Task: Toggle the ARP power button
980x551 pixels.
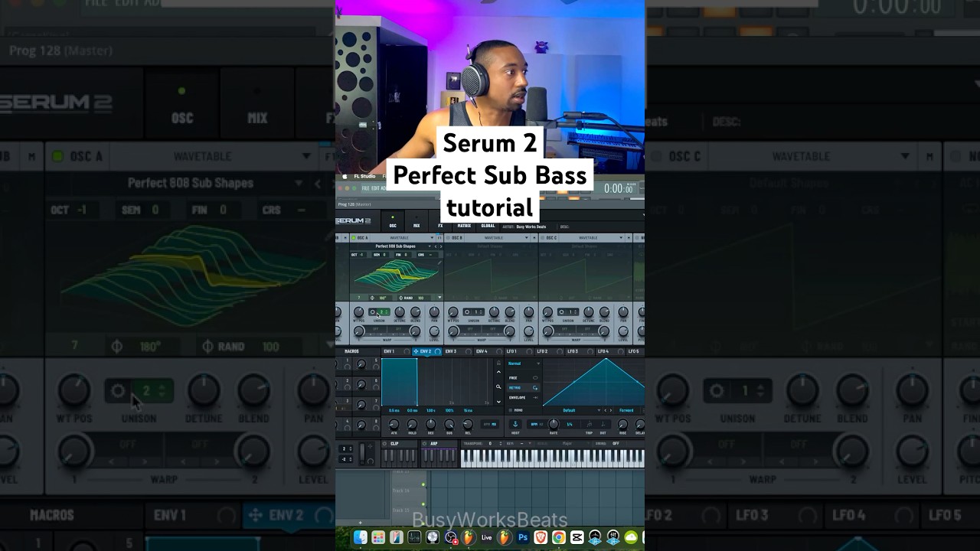Action: 424,443
